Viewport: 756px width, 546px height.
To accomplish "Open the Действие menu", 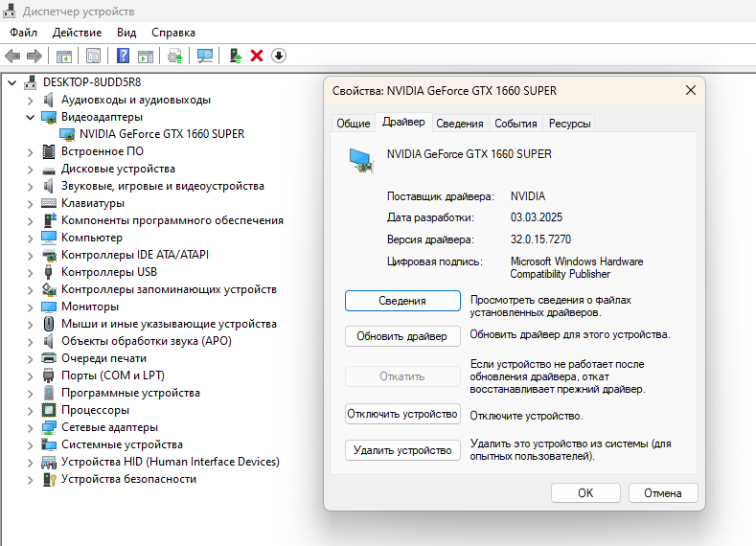I will click(78, 33).
